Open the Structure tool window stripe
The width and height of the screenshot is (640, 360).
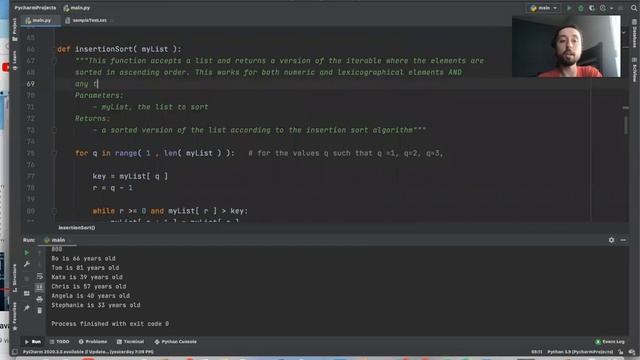[15, 278]
